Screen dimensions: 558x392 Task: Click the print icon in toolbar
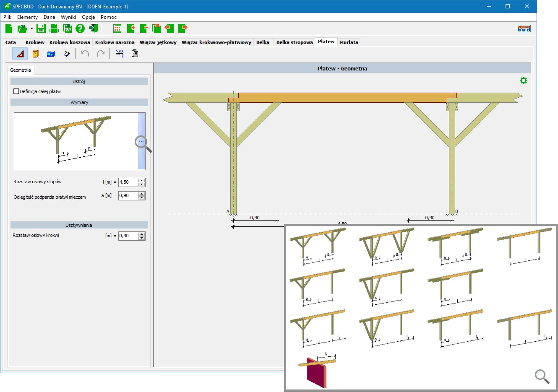[x=54, y=29]
